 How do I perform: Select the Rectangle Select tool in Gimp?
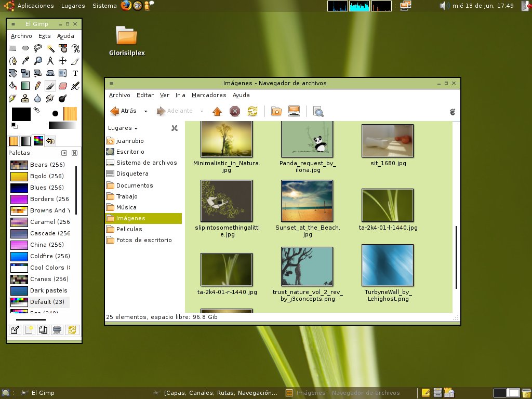point(13,48)
